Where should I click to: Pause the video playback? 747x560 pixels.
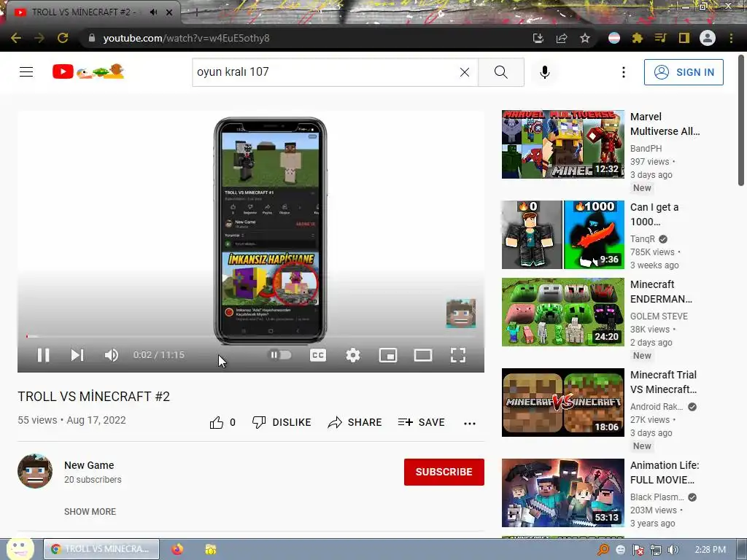[43, 355]
